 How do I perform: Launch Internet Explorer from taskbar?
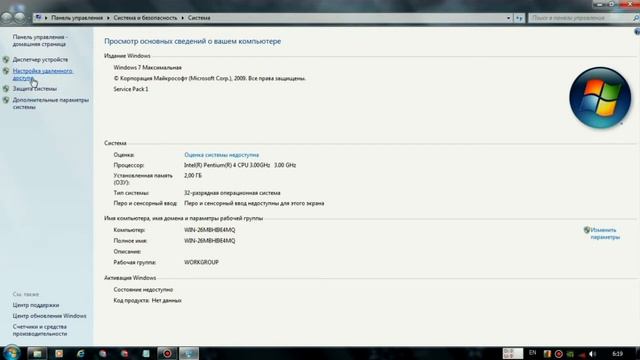coord(81,353)
